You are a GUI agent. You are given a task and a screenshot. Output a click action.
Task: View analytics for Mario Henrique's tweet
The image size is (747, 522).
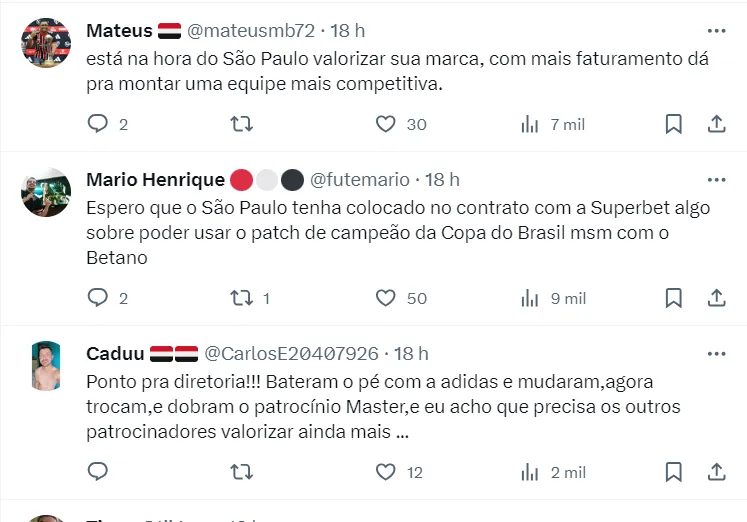pos(530,298)
